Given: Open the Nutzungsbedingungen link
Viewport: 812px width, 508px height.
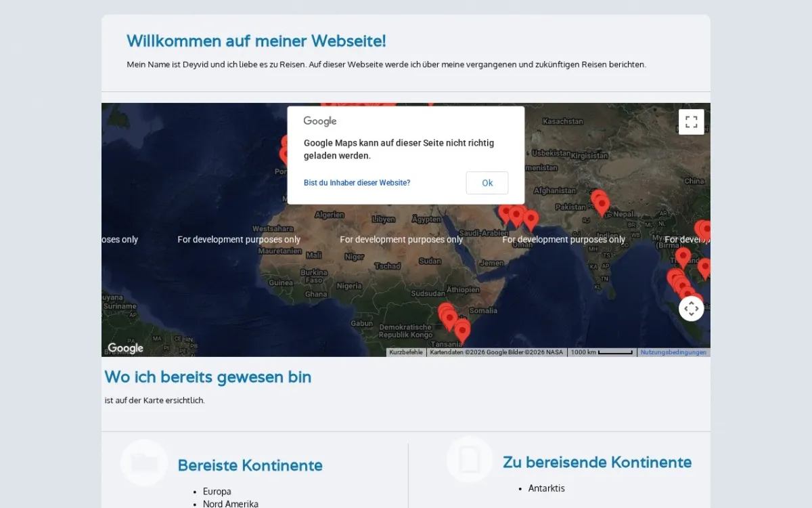Looking at the screenshot, I should click(x=673, y=352).
